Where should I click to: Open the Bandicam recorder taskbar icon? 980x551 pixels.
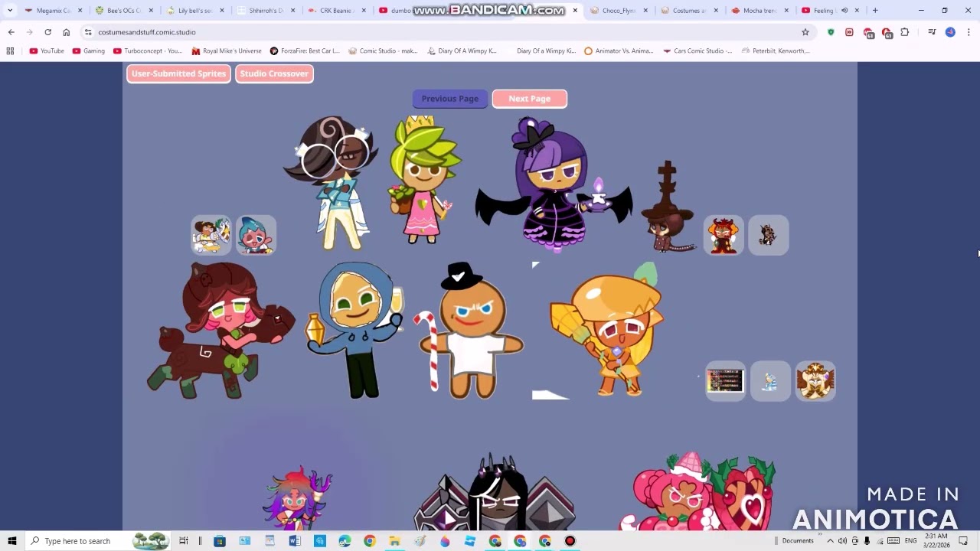tap(570, 541)
